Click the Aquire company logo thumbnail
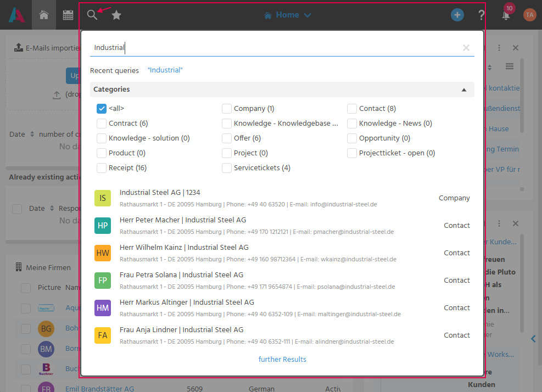The image size is (542, 392). click(x=46, y=308)
